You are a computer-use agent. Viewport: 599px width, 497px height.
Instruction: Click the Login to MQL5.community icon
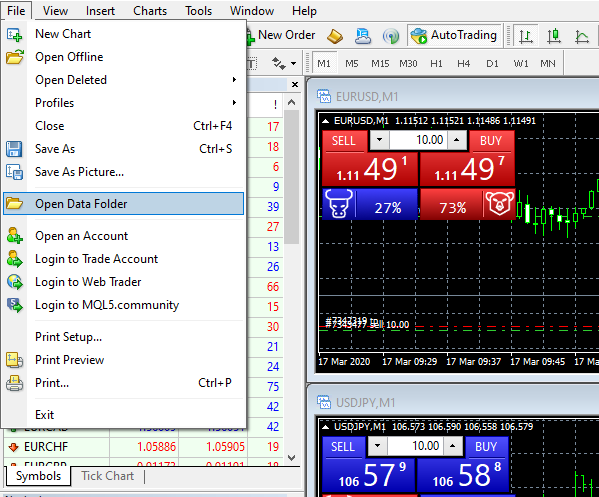(15, 305)
